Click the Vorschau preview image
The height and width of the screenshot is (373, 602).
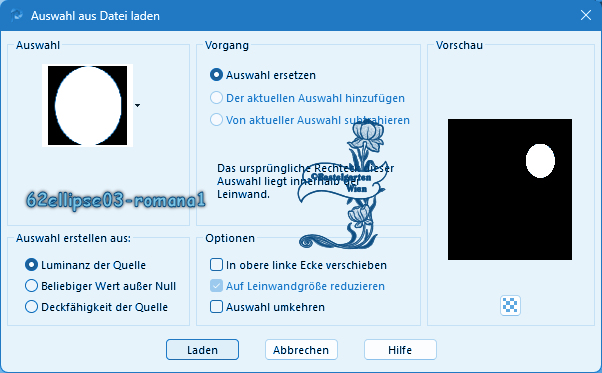coord(510,189)
